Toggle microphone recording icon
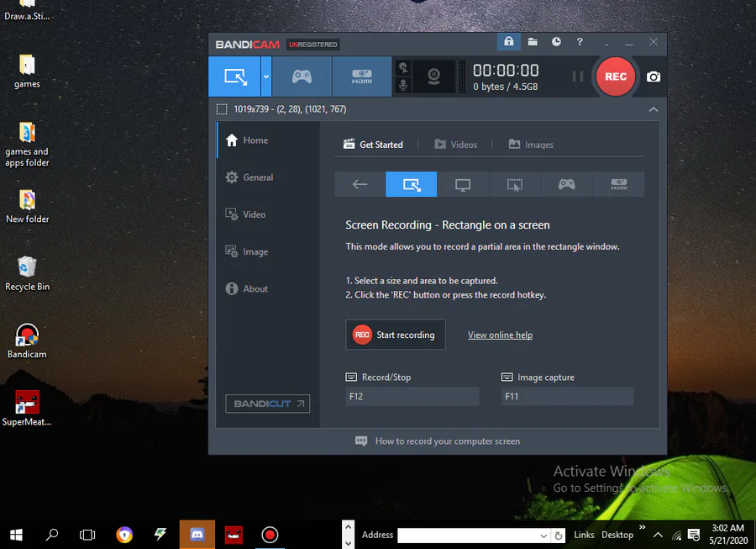This screenshot has width=756, height=549. click(x=403, y=85)
